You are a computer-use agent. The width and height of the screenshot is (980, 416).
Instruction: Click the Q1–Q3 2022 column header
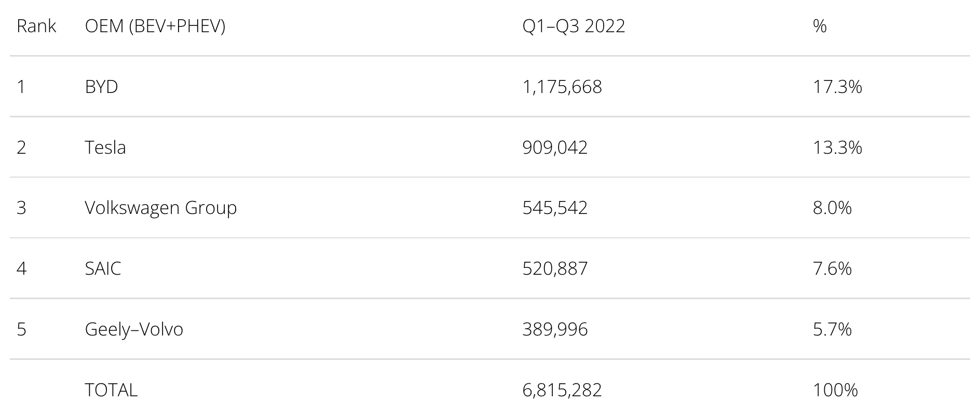[574, 26]
